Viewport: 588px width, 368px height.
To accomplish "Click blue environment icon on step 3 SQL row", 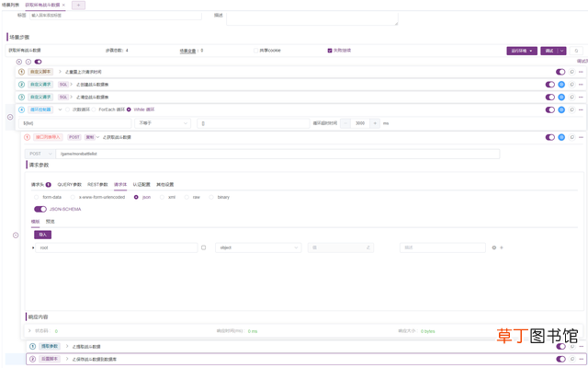I will (561, 98).
